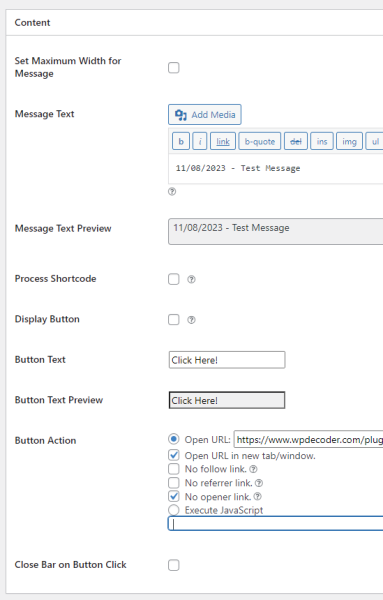Click the ul list toolbar button
The width and height of the screenshot is (383, 600).
pos(375,142)
